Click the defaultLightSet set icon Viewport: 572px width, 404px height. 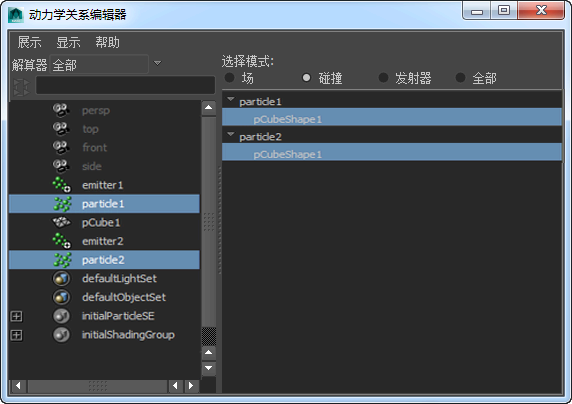tap(61, 279)
